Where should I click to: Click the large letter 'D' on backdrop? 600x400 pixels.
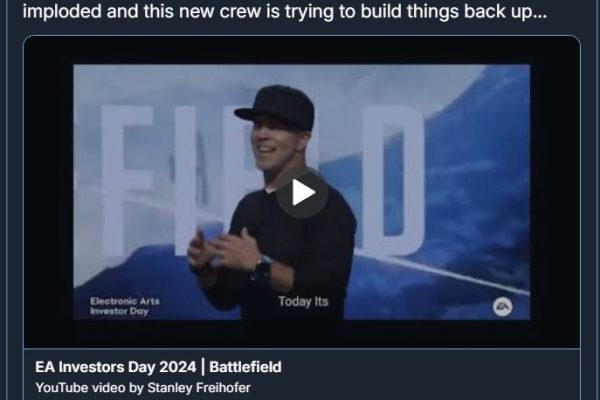pos(394,180)
